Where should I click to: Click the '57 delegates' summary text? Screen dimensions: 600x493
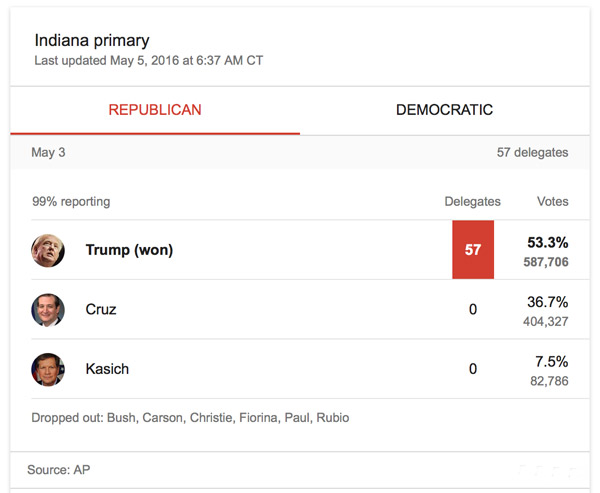coord(532,153)
